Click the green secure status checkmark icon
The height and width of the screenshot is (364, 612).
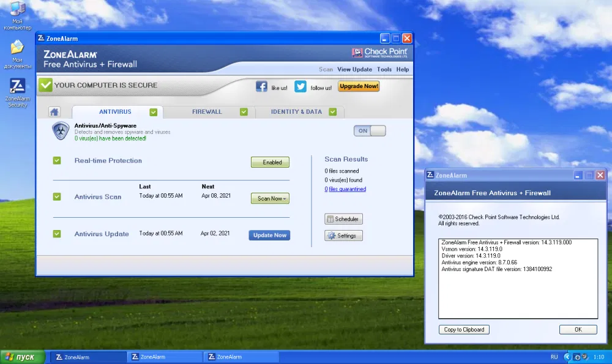(45, 85)
